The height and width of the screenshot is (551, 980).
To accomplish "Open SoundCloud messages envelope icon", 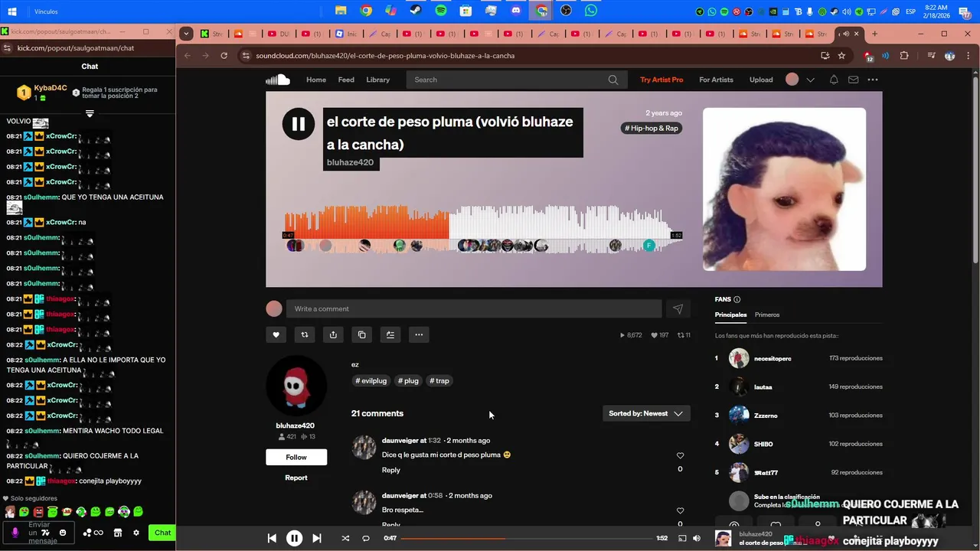I will pyautogui.click(x=853, y=80).
